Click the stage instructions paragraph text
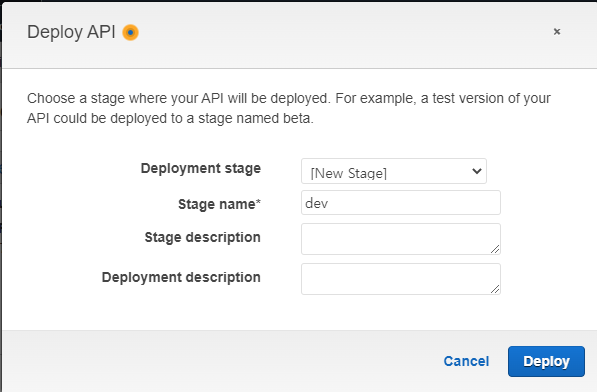Screen dimensions: 597x392 (289, 108)
